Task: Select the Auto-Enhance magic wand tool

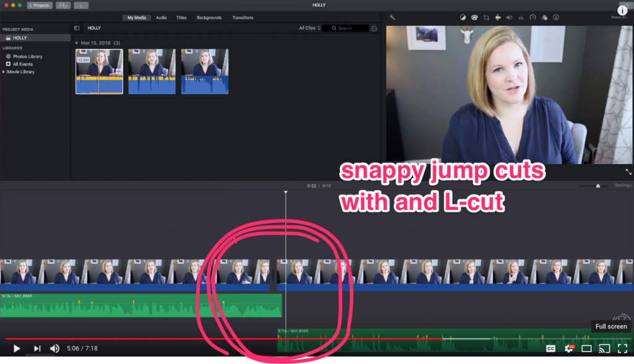Action: [x=392, y=18]
